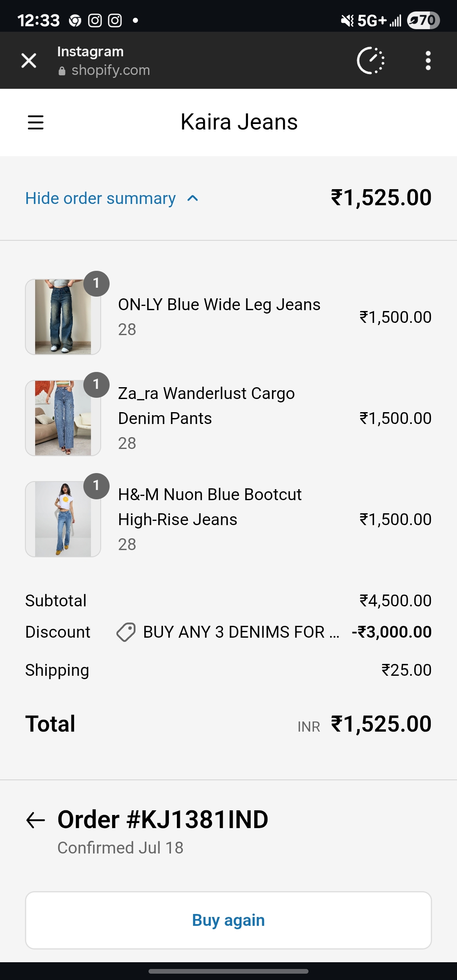Tap the Kaira Jeans store title
This screenshot has width=457, height=980.
click(x=239, y=122)
